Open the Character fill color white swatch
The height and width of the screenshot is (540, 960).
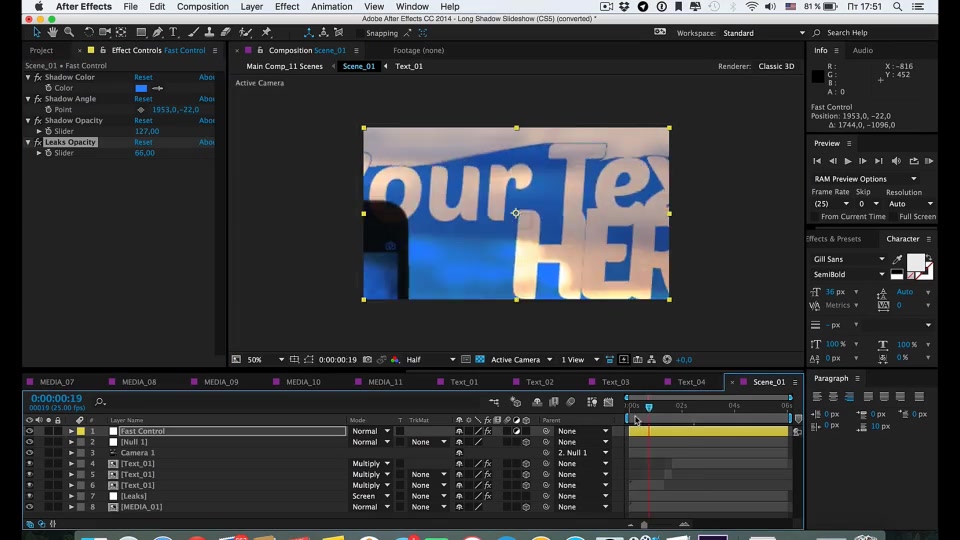[915, 262]
